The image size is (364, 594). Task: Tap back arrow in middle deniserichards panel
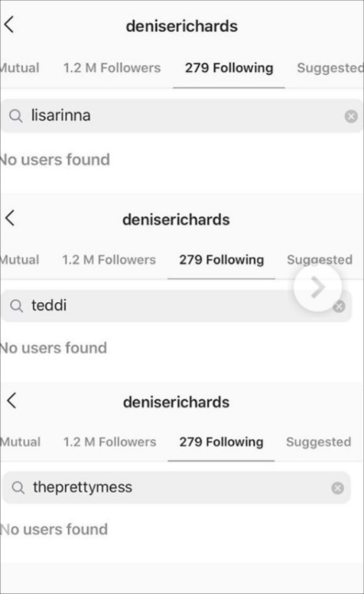coord(10,218)
